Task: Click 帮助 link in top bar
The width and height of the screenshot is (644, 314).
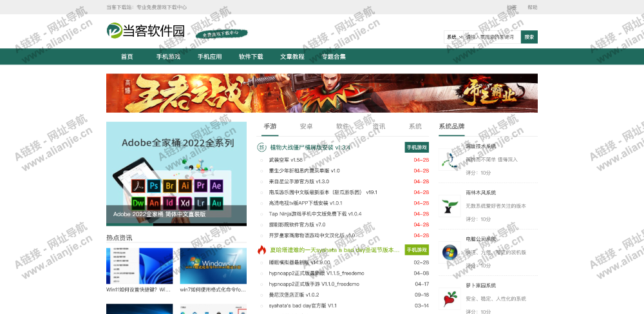Action: [533, 7]
